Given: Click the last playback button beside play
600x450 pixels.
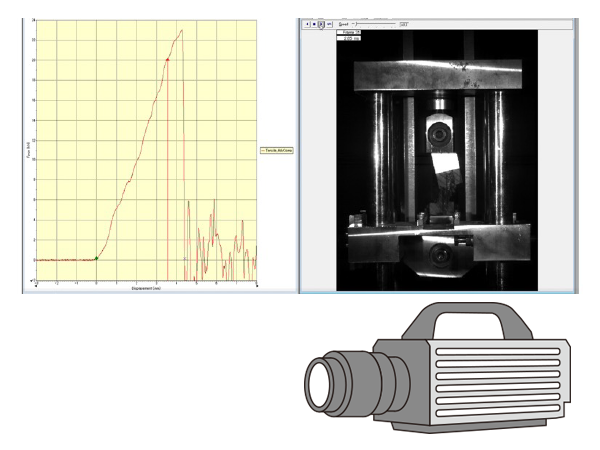Looking at the screenshot, I should [x=327, y=23].
